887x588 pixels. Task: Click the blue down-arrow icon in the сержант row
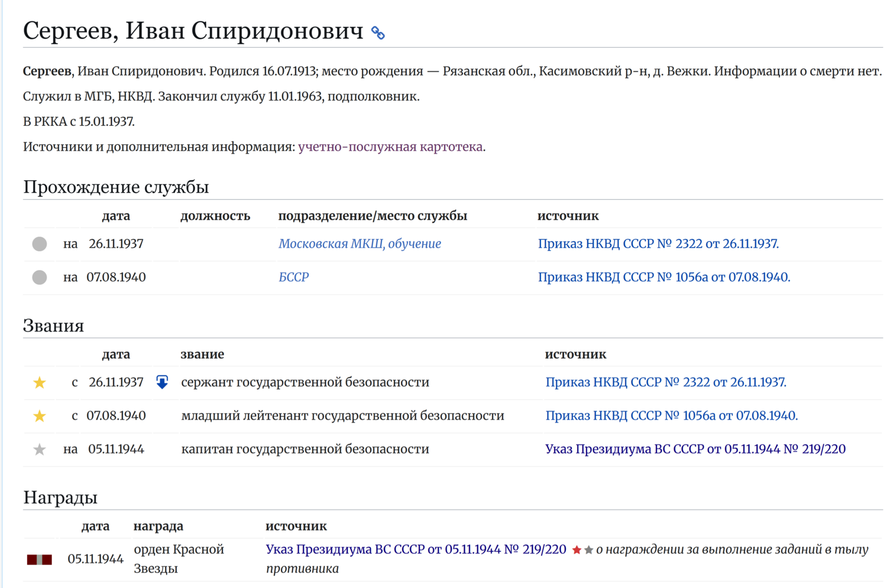162,382
